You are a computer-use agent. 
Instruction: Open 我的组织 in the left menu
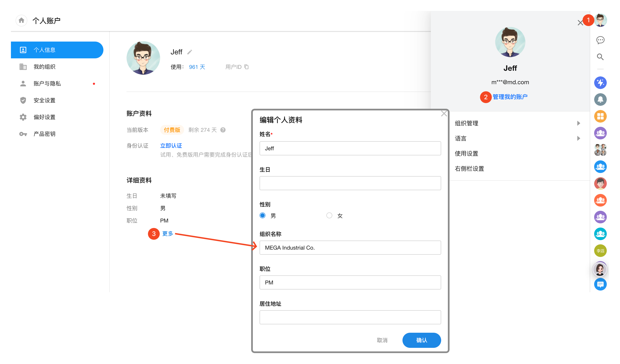(x=45, y=67)
